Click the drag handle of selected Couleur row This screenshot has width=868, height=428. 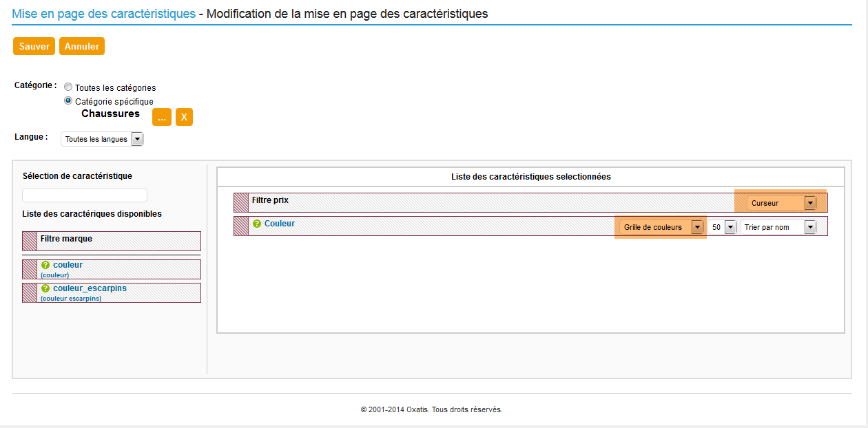[241, 226]
